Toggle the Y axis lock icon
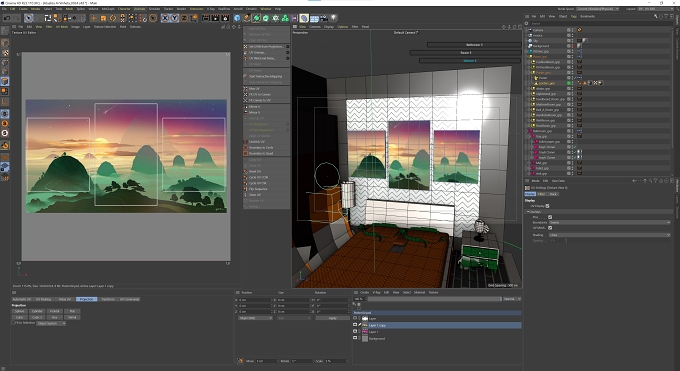Screen dimensions: 680x371 coord(174,18)
